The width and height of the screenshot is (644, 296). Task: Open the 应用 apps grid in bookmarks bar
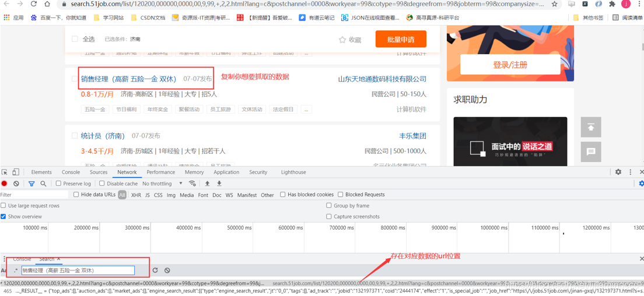click(13, 17)
